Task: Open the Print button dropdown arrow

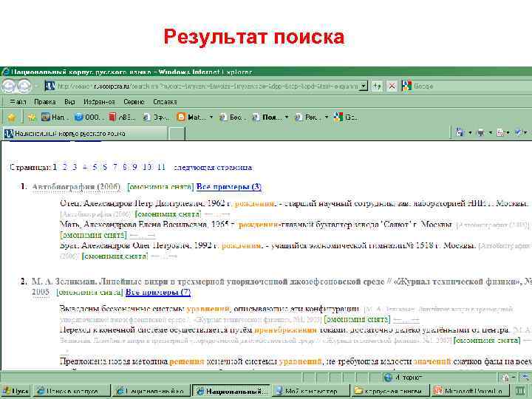Action: click(491, 133)
